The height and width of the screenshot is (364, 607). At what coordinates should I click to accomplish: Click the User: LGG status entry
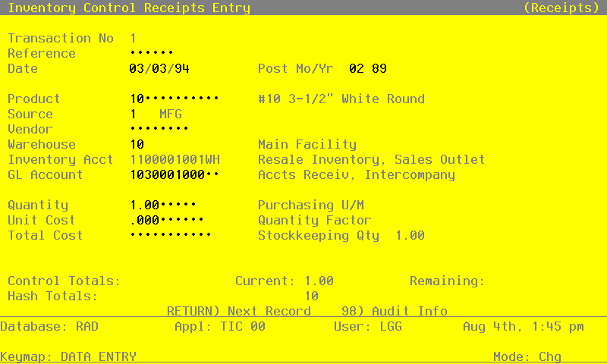click(x=368, y=326)
